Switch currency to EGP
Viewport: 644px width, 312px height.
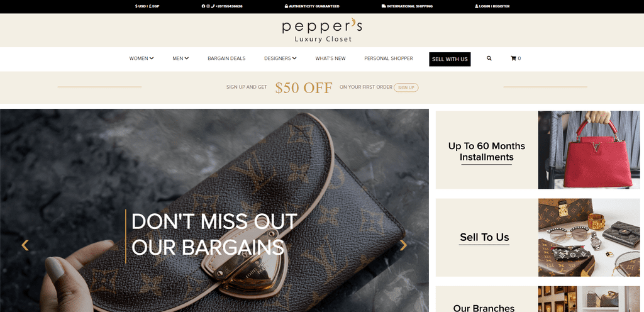[154, 6]
